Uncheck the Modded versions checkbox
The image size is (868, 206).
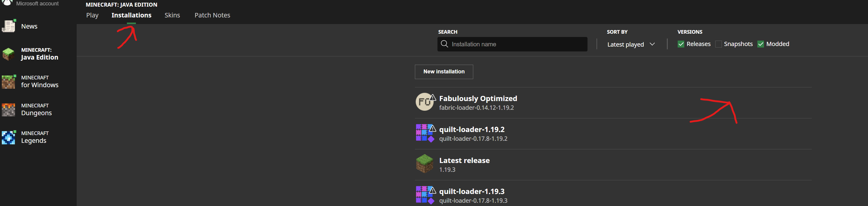(760, 44)
